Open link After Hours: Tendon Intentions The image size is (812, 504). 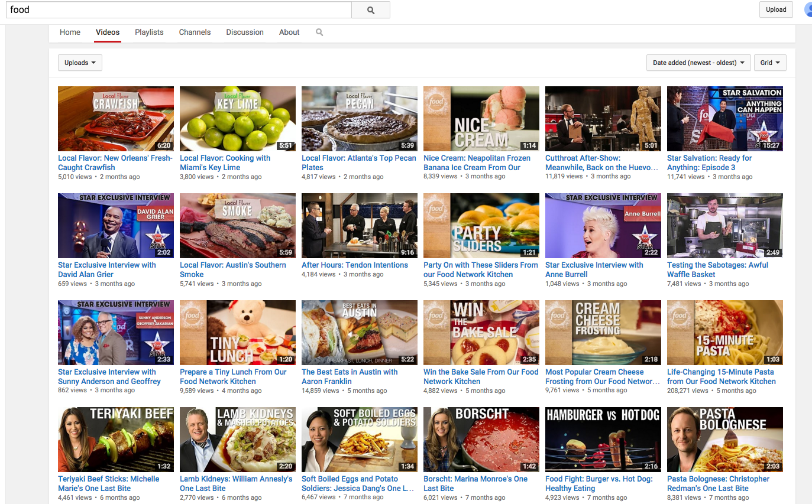coord(355,265)
